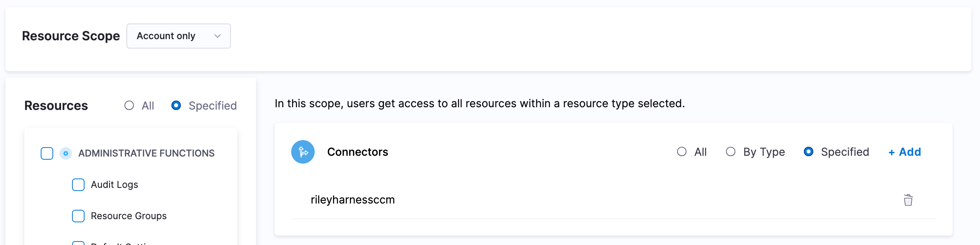This screenshot has width=980, height=245.
Task: Click the ADMINISTRATIVE FUNCTIONS category label
Action: 146,153
